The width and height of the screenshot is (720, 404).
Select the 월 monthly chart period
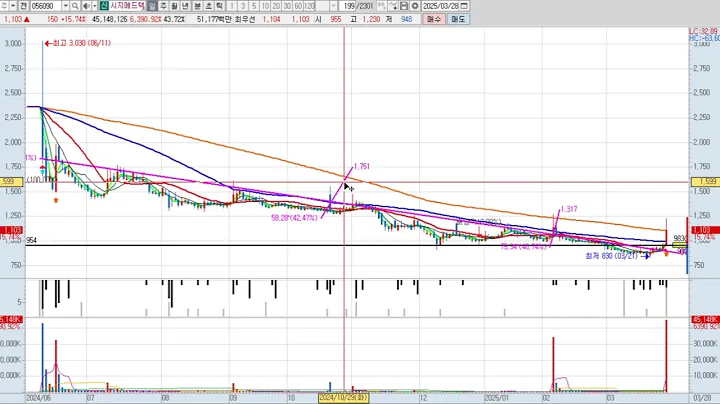pos(174,6)
